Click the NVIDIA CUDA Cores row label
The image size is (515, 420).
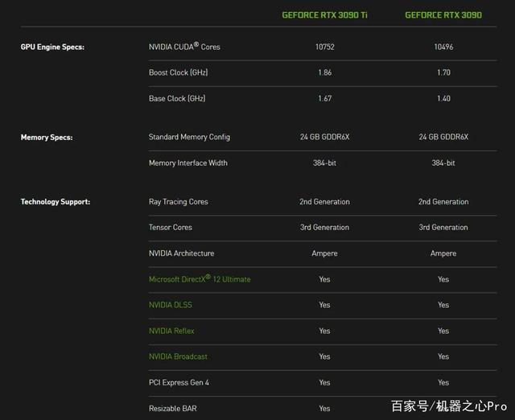pos(184,47)
